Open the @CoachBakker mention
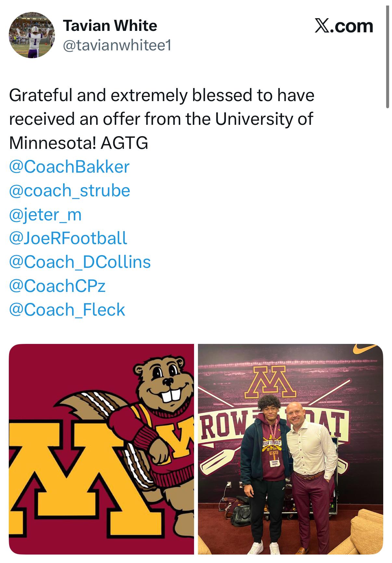This screenshot has width=392, height=563. (69, 167)
